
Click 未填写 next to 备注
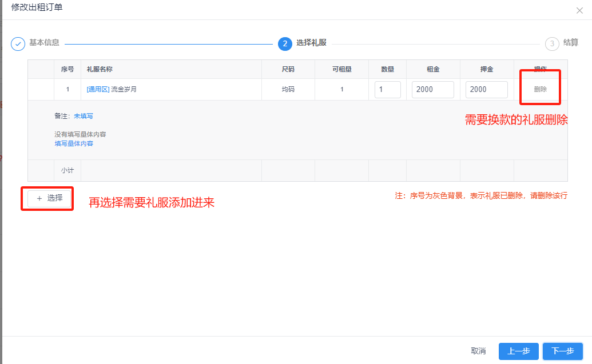pos(84,115)
